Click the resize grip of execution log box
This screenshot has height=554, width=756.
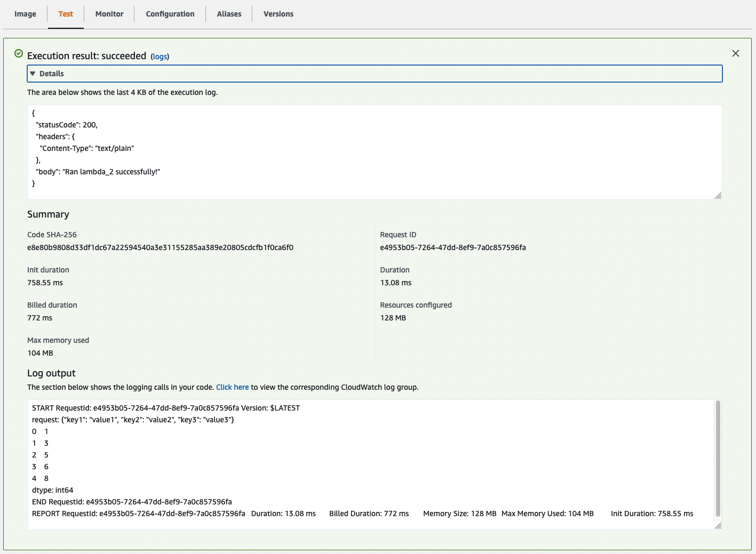tap(718, 195)
